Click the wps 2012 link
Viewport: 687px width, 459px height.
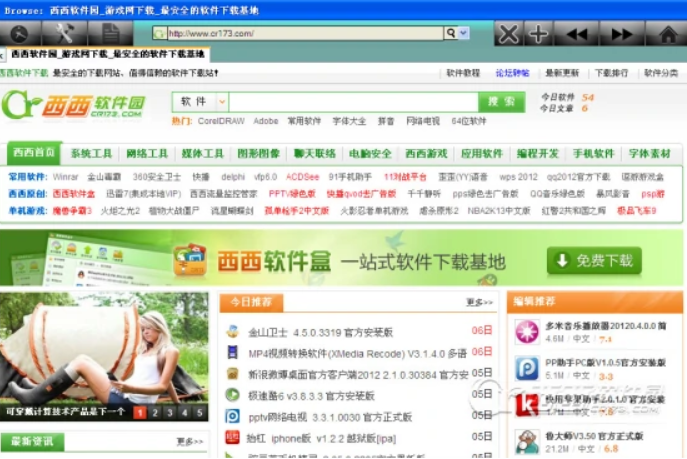518,177
